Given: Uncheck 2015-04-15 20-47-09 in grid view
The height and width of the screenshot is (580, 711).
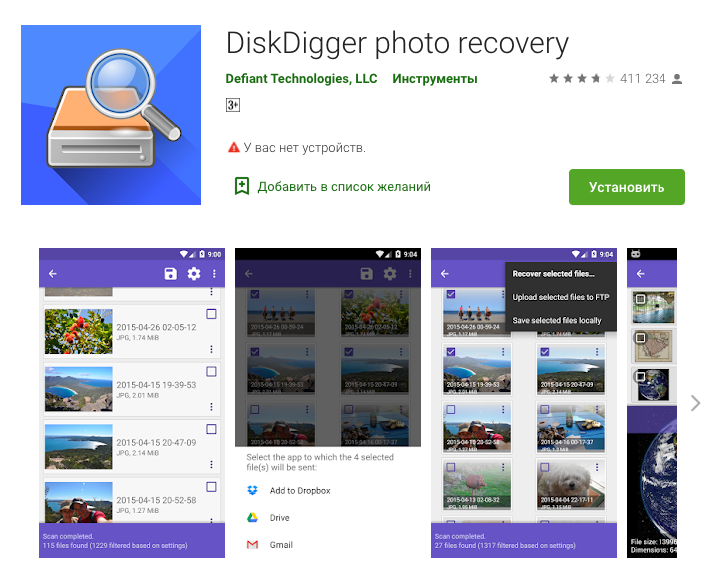Looking at the screenshot, I should 545,351.
